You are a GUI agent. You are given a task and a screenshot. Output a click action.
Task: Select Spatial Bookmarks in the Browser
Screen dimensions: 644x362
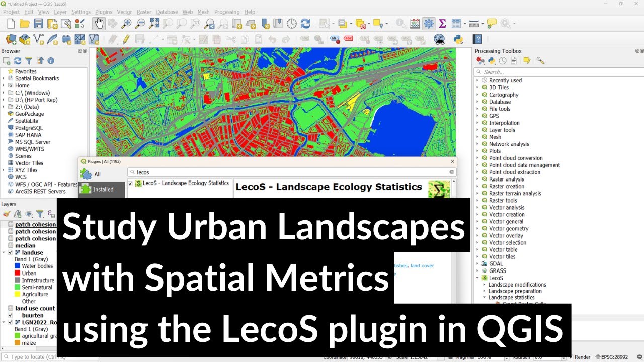(37, 78)
